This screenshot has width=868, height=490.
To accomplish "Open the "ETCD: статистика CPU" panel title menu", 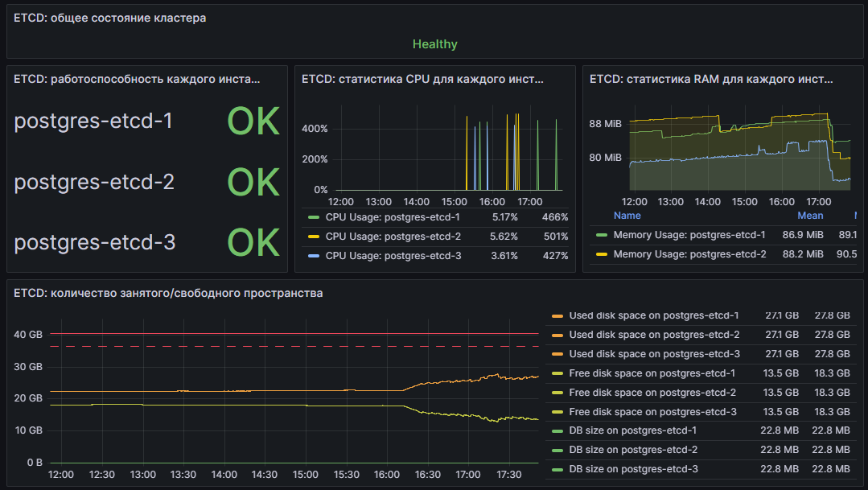I will 422,79.
